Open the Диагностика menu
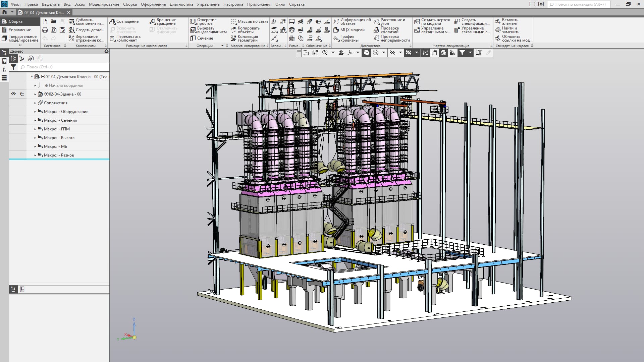644x362 pixels. tap(181, 4)
